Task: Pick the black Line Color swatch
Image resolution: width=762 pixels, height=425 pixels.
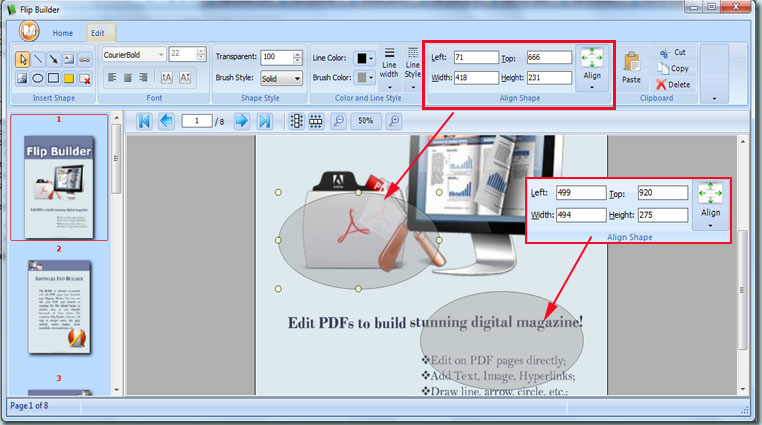Action: 362,59
